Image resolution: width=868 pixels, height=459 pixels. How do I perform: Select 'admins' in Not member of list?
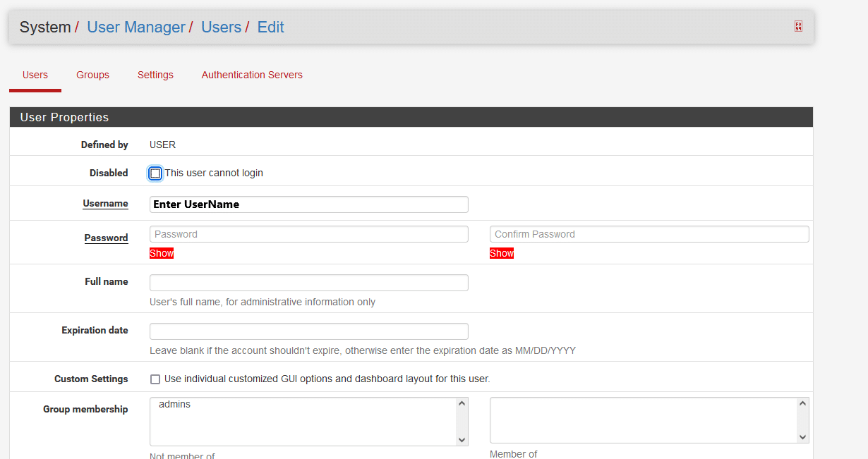tap(175, 405)
